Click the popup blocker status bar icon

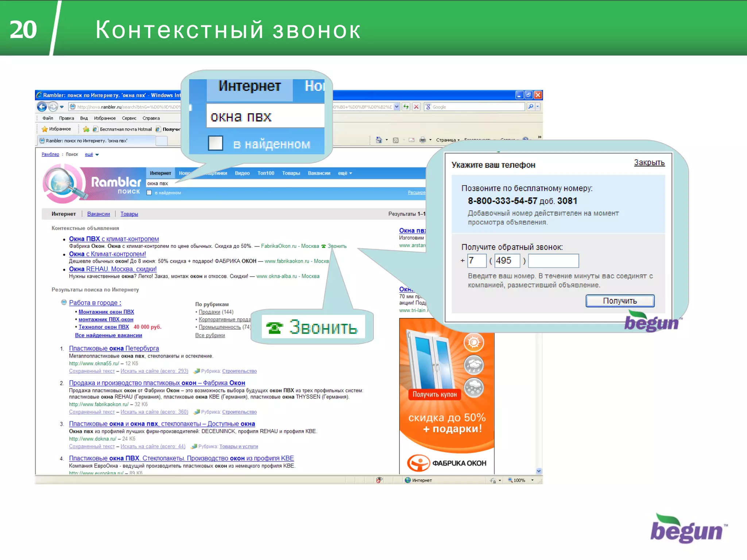click(x=379, y=480)
